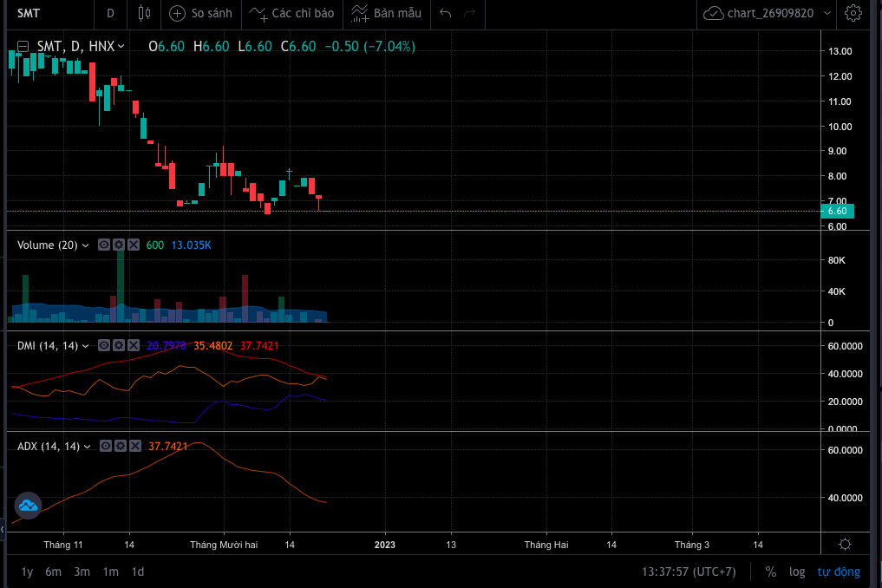
Task: Open the candlestick chart style selector
Action: click(144, 13)
